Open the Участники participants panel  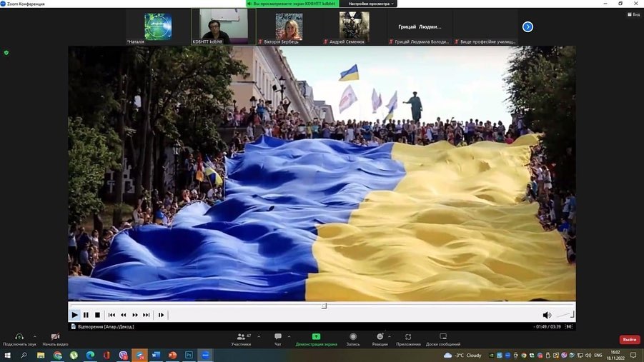(x=241, y=339)
